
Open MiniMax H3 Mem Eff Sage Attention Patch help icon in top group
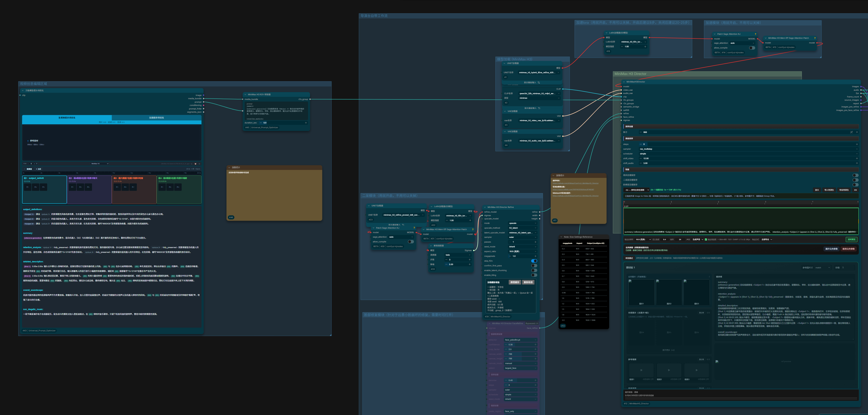(815, 38)
